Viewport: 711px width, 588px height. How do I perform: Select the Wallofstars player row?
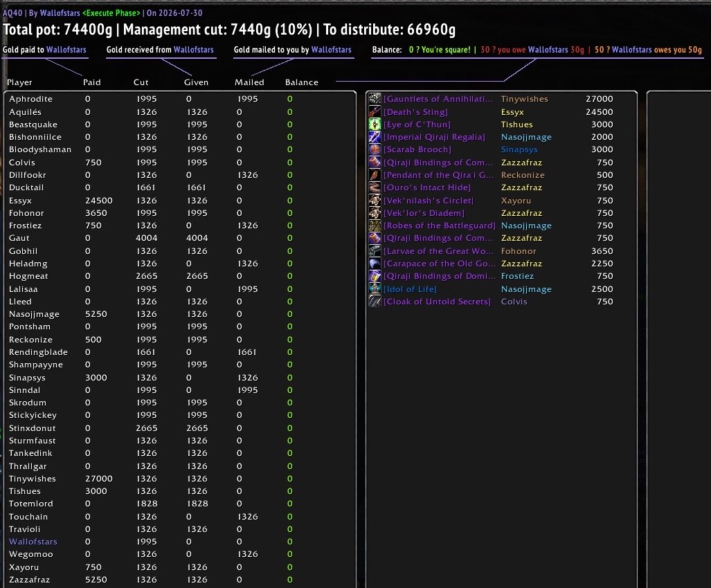[x=180, y=542]
